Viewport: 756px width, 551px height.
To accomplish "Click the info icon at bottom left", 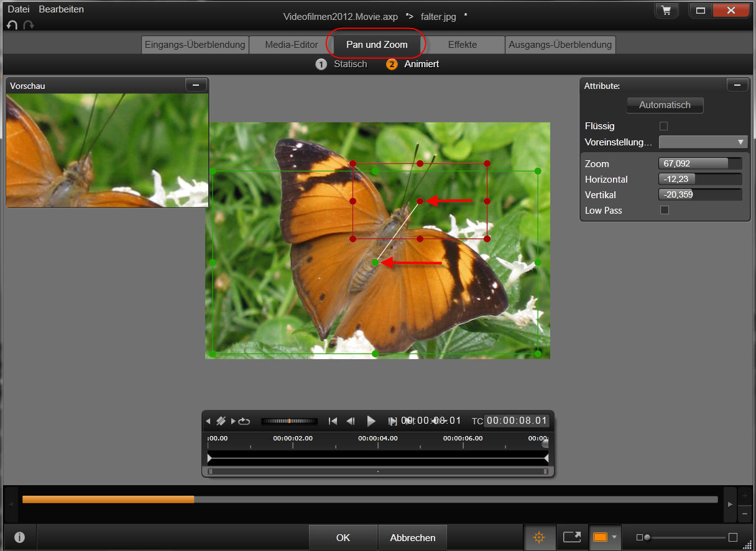I will (20, 537).
